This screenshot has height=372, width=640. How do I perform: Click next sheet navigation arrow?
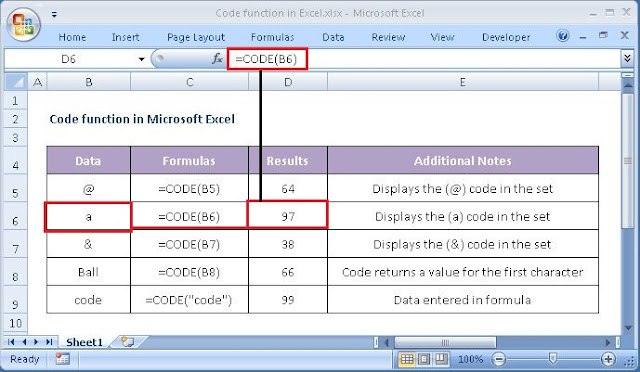36,342
